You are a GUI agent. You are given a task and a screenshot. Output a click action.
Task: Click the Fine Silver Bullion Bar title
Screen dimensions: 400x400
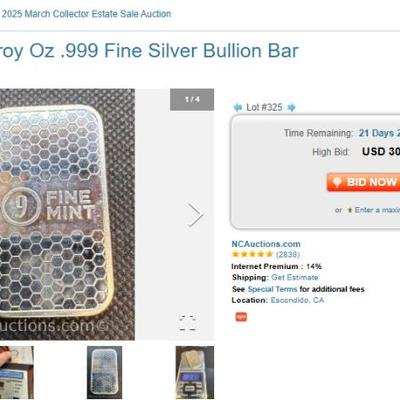click(x=149, y=51)
